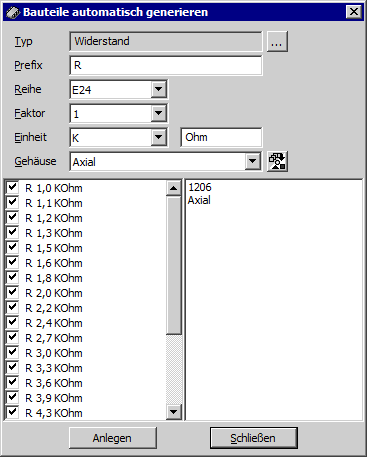Click the dialog title bar component icon
Viewport: 367px width, 457px height.
(x=13, y=12)
